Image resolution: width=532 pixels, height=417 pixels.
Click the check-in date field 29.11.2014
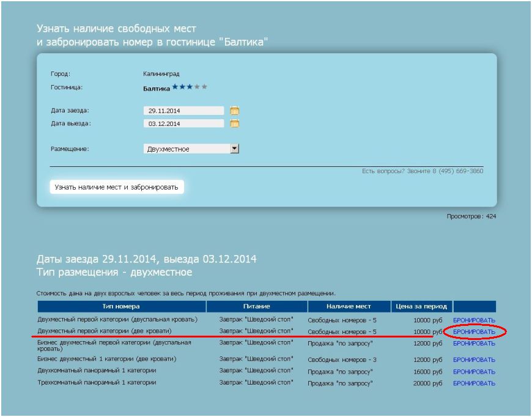(x=183, y=111)
